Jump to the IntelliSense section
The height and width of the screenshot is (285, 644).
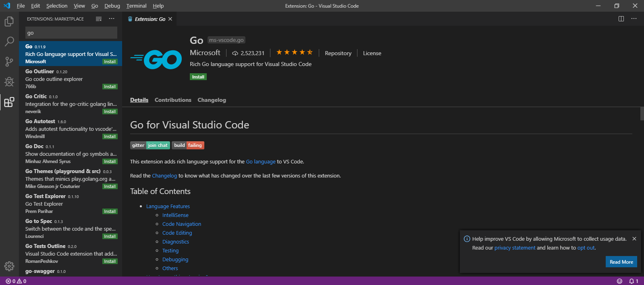coord(175,215)
